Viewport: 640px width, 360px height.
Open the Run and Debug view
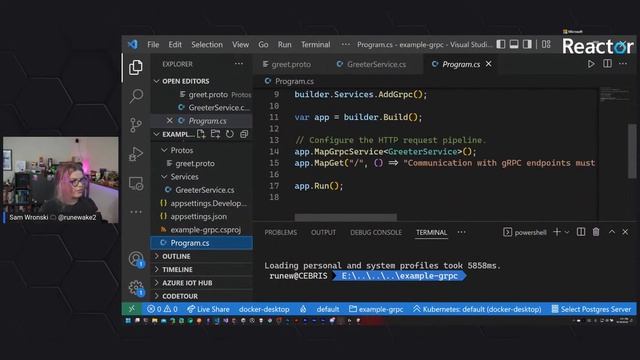(x=136, y=154)
